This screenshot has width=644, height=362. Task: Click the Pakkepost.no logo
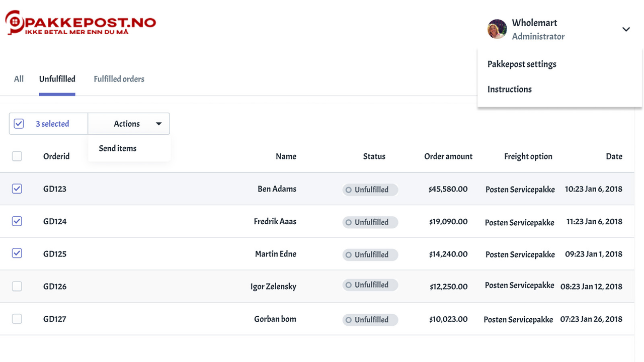tap(80, 22)
